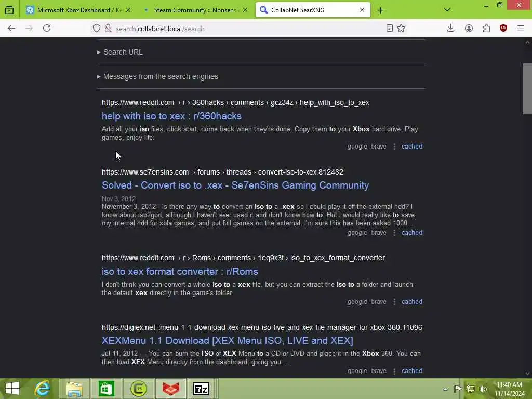Open volume speaker tray icon
Viewport: 532px width, 399px height.
click(x=483, y=389)
